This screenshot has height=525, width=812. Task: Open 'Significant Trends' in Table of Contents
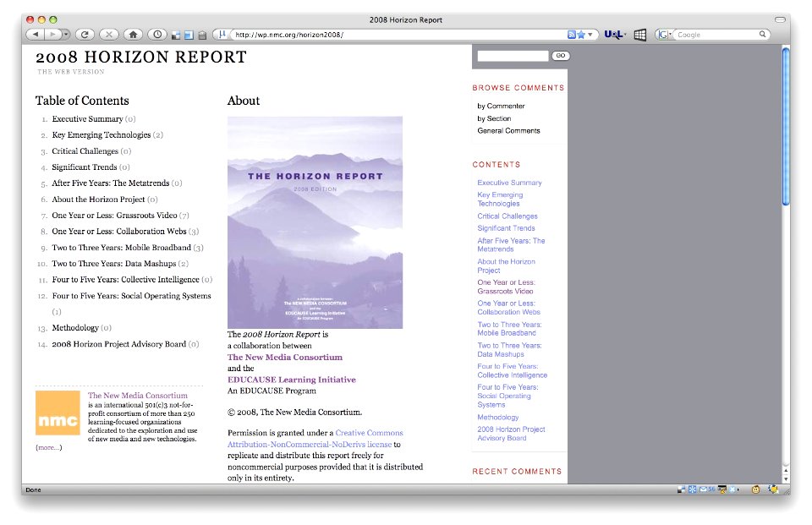click(85, 167)
